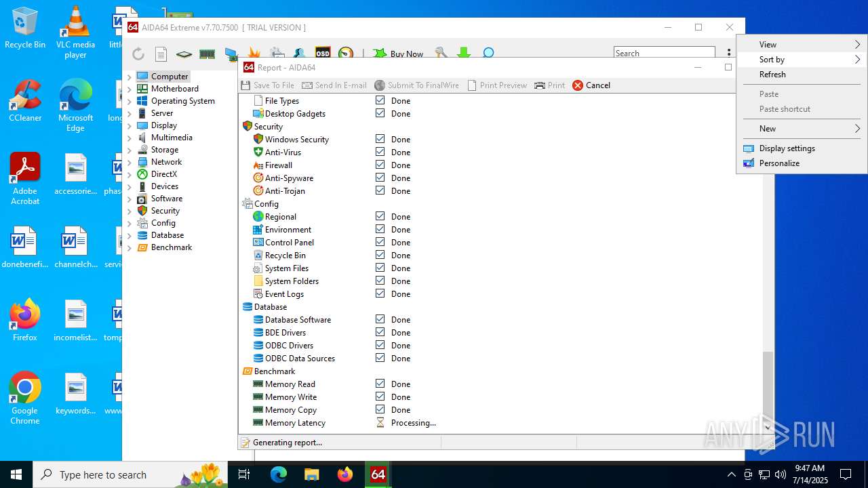Click the green download arrow toolbar icon
Image resolution: width=868 pixels, height=488 pixels.
464,53
